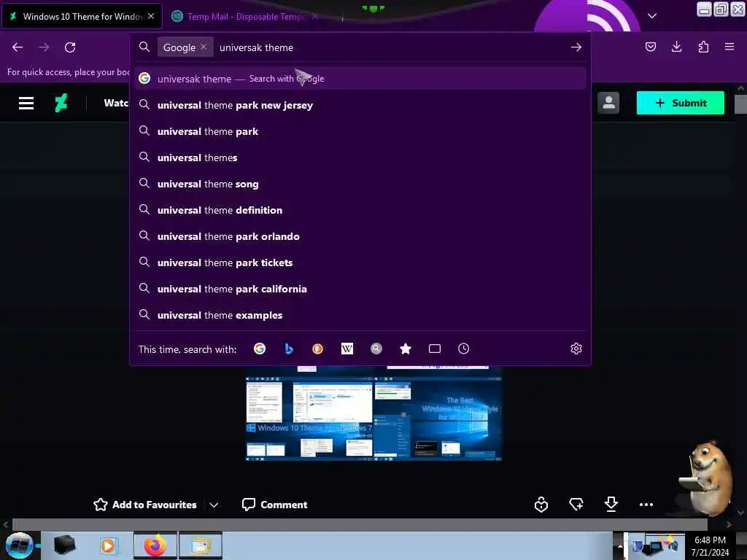
Task: Switch to Temp Mail tab
Action: [245, 17]
